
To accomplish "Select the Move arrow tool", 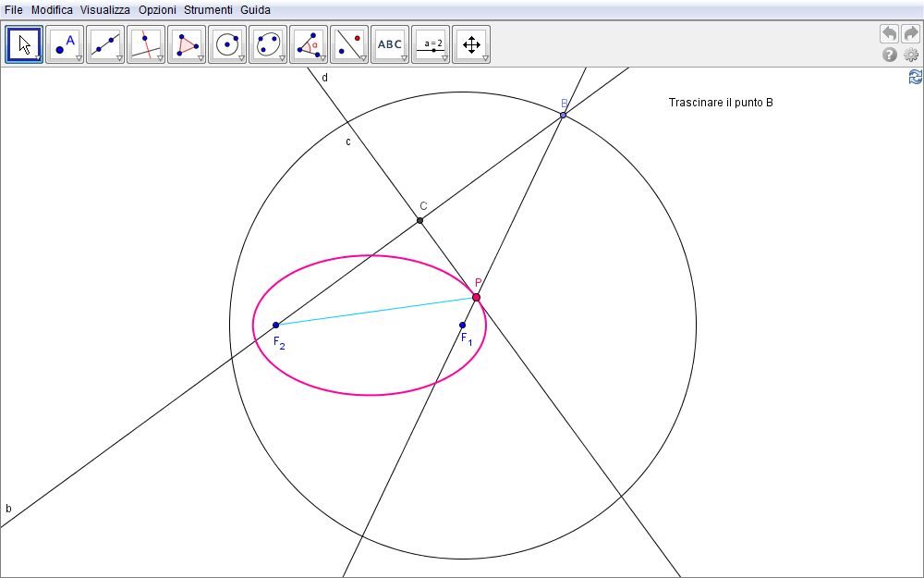I will click(24, 43).
